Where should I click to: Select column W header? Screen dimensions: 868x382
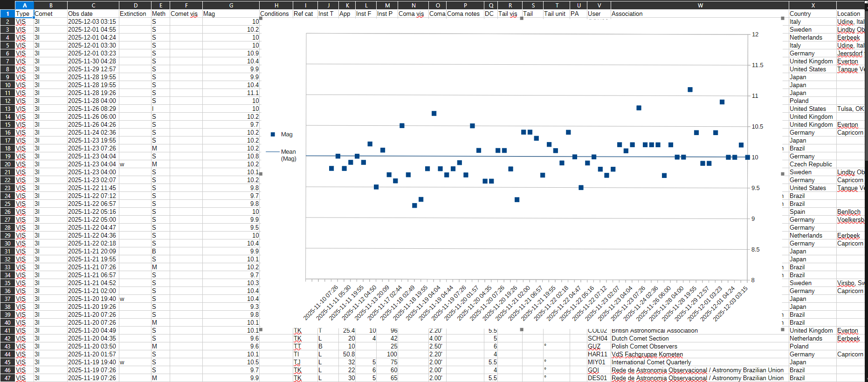click(700, 5)
